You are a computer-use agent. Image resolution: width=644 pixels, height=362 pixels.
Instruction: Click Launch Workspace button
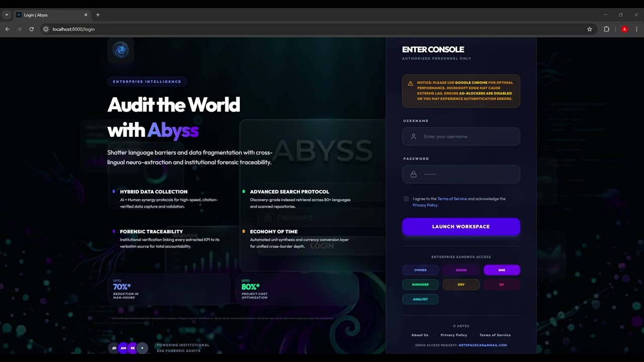coord(461,227)
